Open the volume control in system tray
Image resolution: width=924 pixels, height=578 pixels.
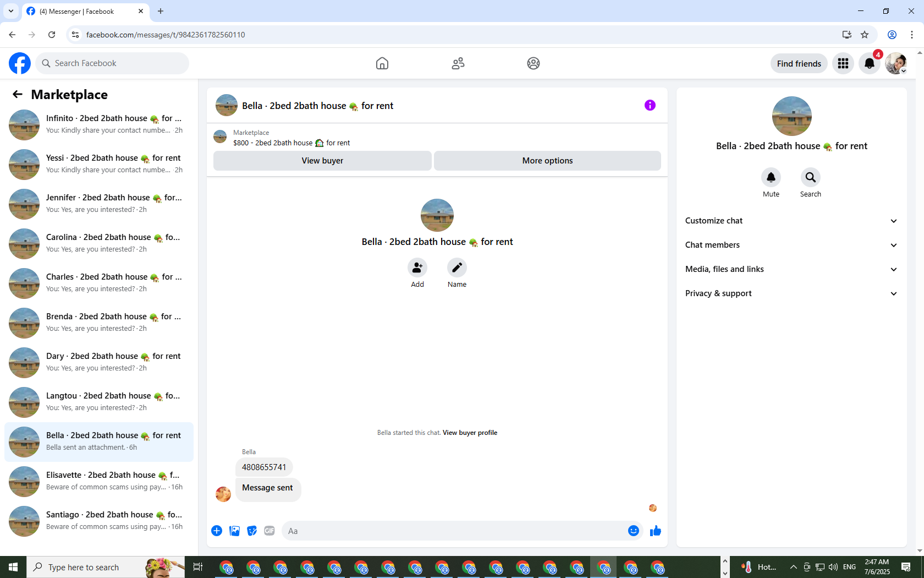coord(833,567)
